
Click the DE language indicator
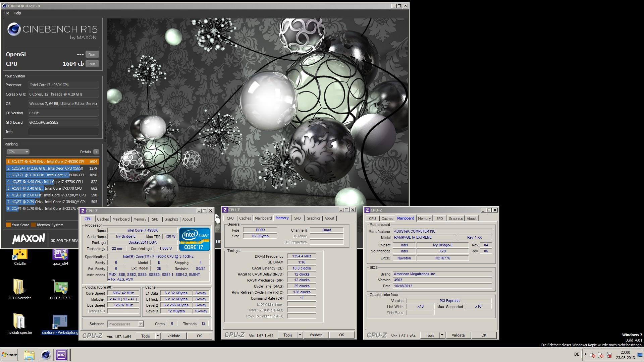click(x=577, y=354)
